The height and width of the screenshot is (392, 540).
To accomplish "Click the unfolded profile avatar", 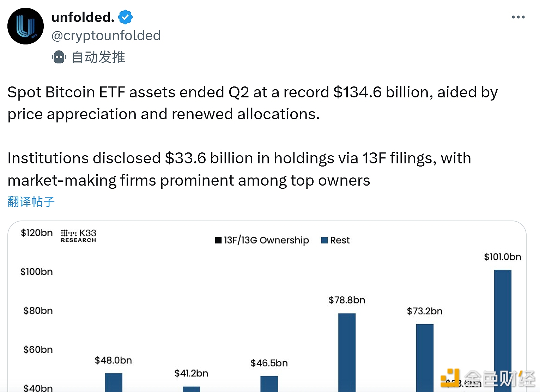I will tap(25, 26).
